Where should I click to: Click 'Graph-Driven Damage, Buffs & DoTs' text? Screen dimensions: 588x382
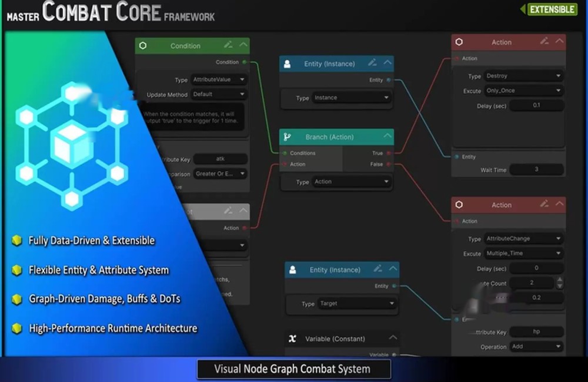tap(105, 299)
